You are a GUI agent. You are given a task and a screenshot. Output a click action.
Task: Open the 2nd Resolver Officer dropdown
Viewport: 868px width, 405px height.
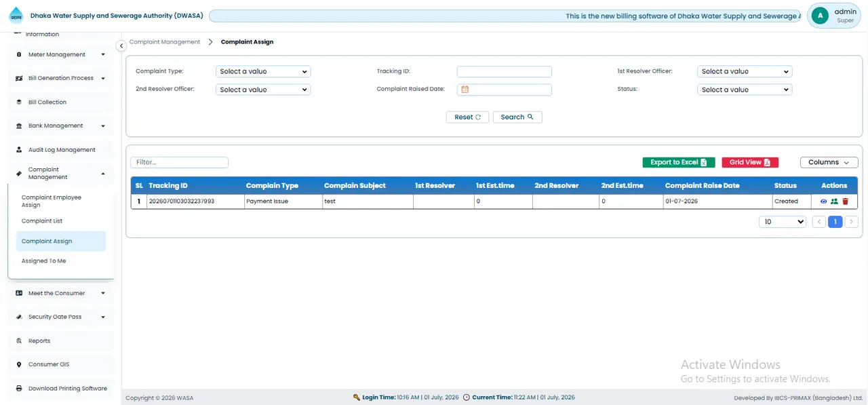263,90
